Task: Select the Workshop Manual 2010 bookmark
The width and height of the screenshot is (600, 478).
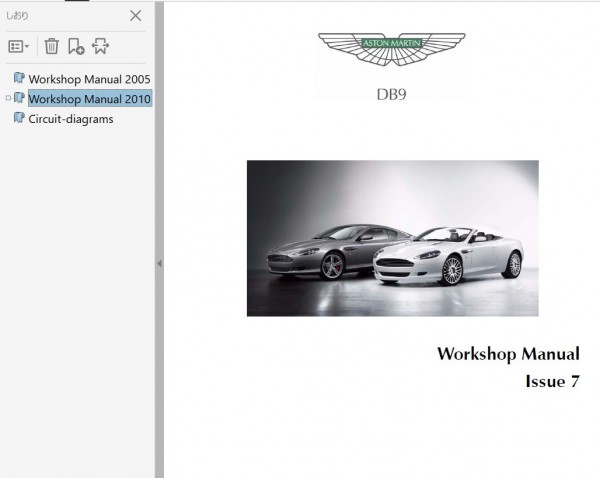Action: (x=90, y=99)
